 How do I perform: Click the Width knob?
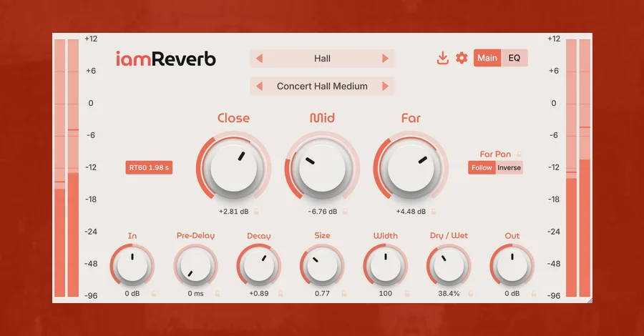[385, 265]
